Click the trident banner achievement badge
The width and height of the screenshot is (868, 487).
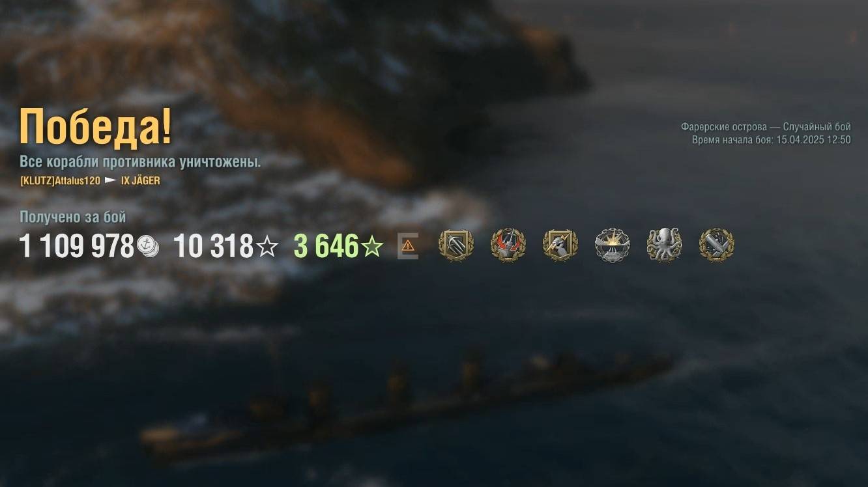click(x=456, y=245)
